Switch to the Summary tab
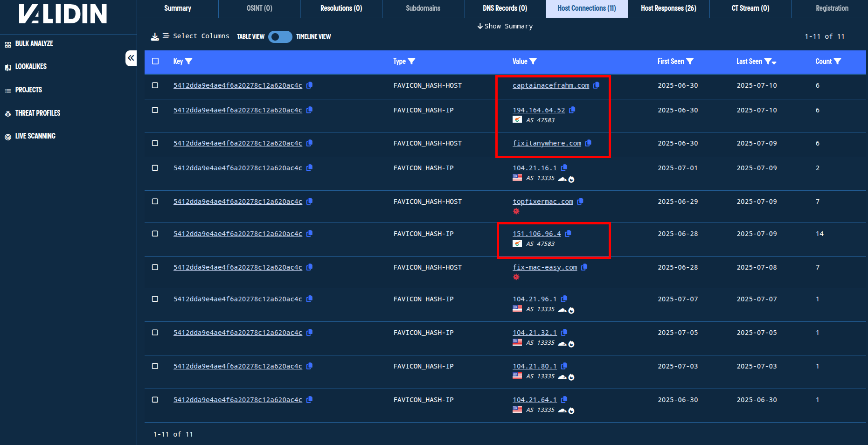The height and width of the screenshot is (445, 868). pyautogui.click(x=178, y=8)
